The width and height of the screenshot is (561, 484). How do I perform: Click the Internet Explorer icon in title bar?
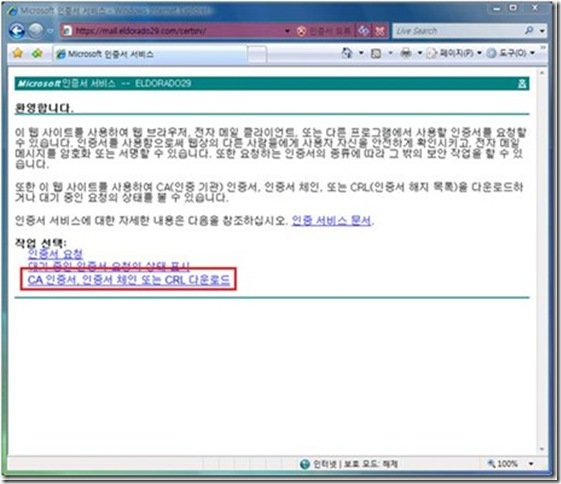(12, 11)
